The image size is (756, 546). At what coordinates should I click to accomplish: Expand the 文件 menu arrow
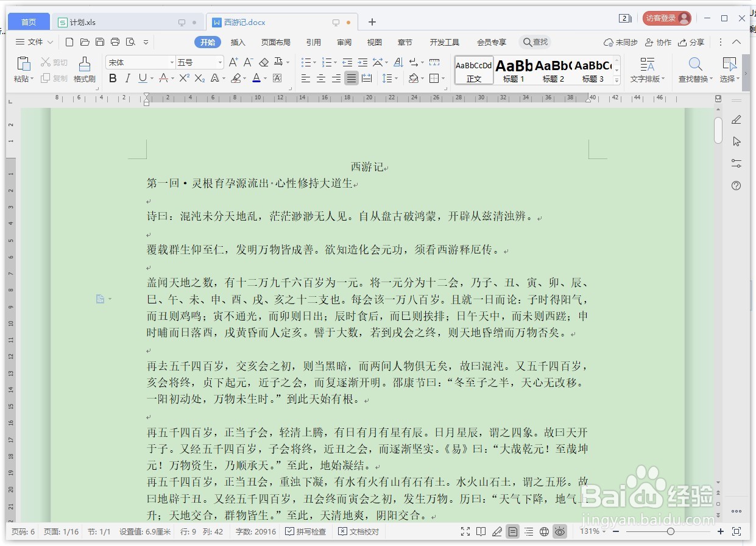(x=50, y=42)
